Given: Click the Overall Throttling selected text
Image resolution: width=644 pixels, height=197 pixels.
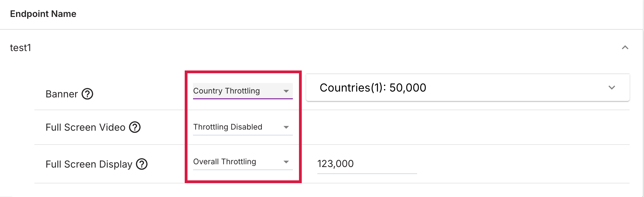Looking at the screenshot, I should point(224,162).
